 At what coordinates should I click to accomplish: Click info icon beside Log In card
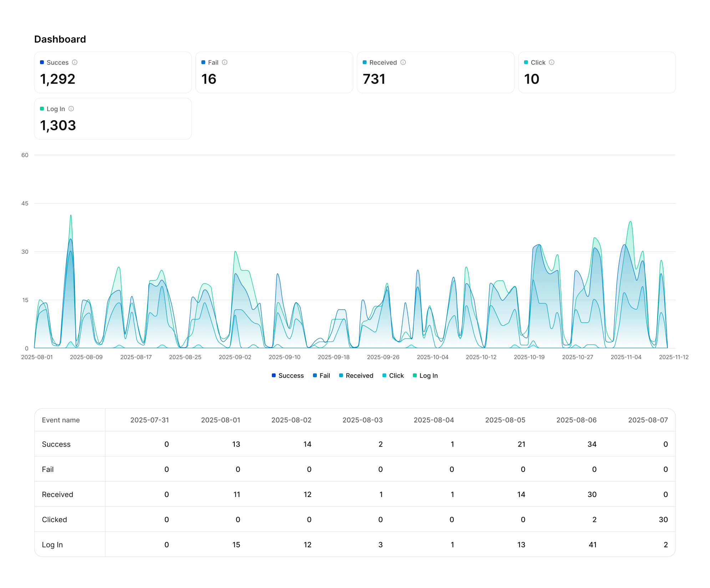click(x=71, y=109)
